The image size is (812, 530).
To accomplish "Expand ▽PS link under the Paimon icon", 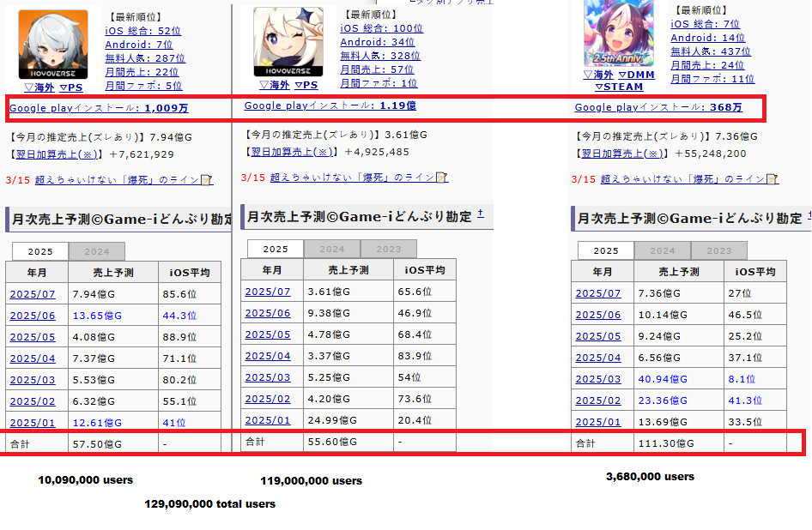I will [x=306, y=86].
